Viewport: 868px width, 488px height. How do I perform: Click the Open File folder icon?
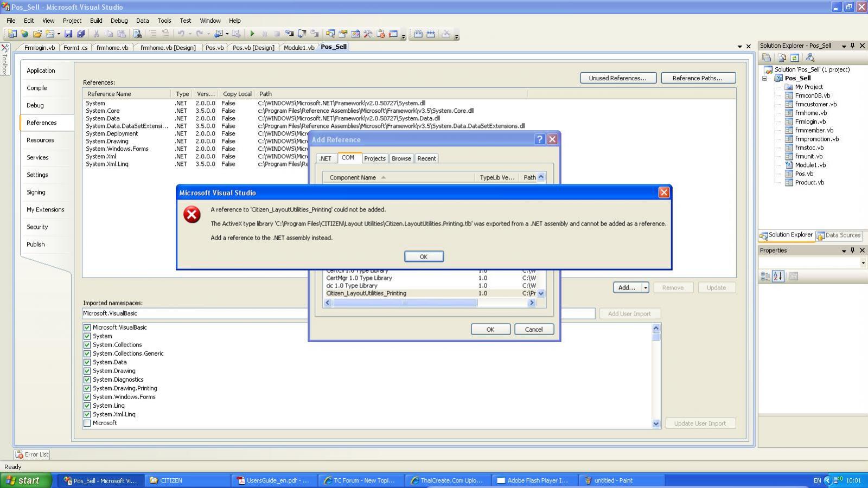click(x=37, y=34)
